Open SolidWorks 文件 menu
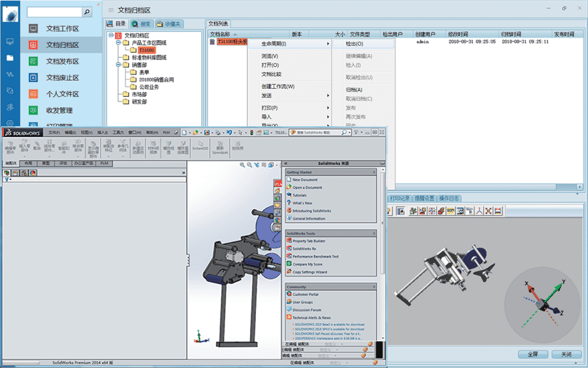588x368 pixels. click(54, 133)
